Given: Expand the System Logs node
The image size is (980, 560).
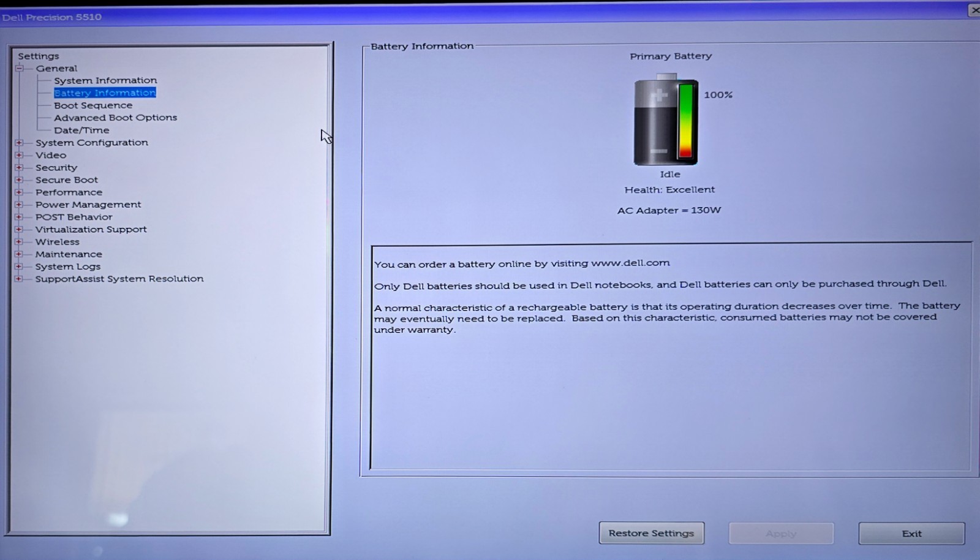Looking at the screenshot, I should click(19, 267).
